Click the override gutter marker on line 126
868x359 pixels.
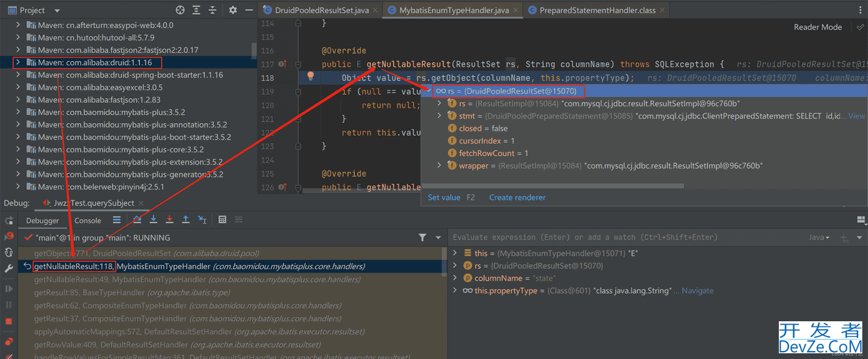(x=282, y=187)
